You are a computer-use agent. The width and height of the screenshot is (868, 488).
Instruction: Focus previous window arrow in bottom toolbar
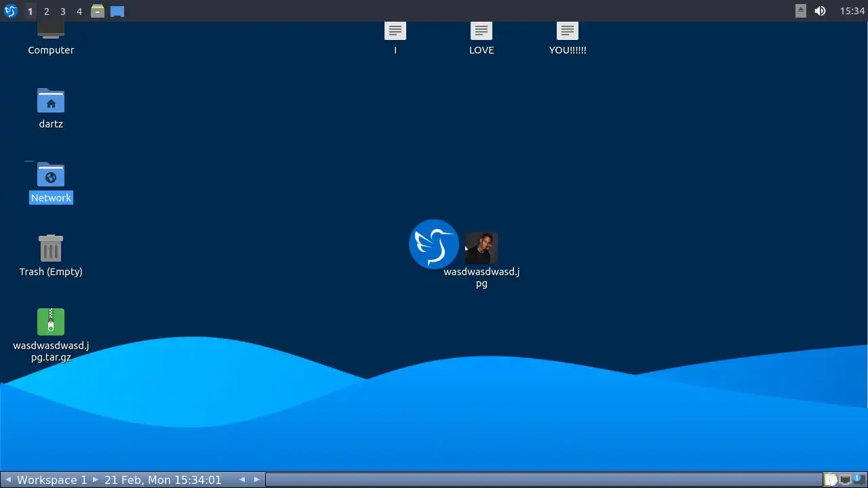pos(242,480)
